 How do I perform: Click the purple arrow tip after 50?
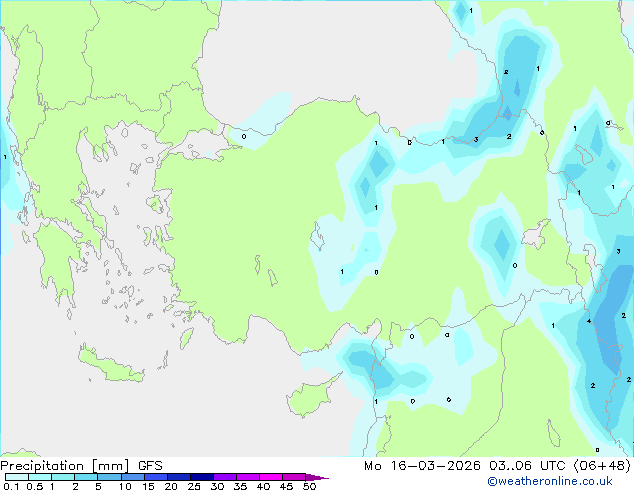pyautogui.click(x=317, y=477)
